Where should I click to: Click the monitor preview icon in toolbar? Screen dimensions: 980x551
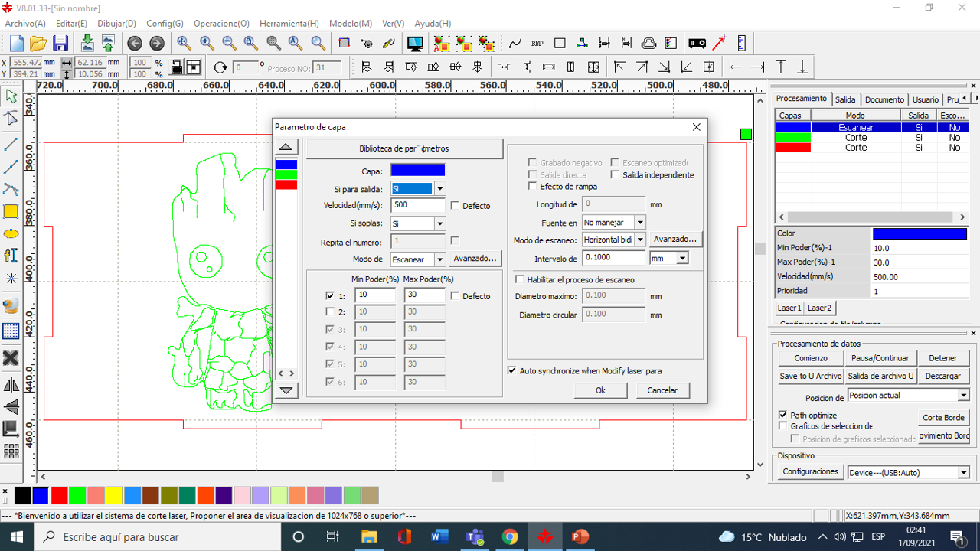(x=415, y=44)
